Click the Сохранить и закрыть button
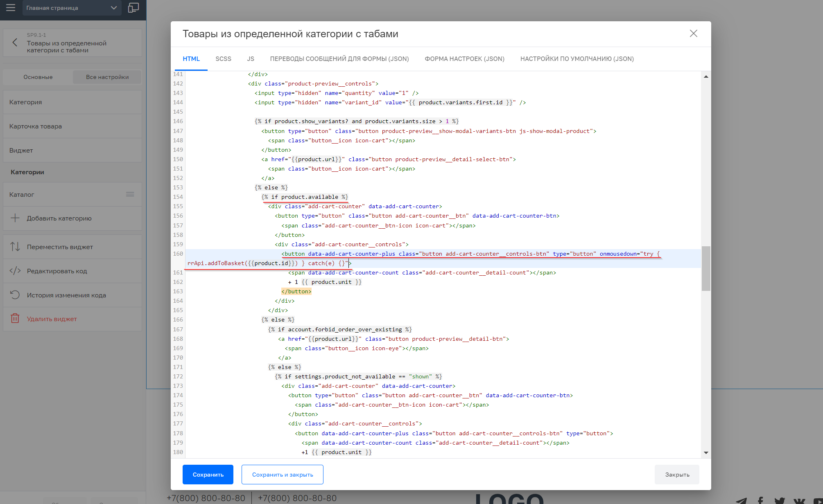823x504 pixels. click(282, 475)
